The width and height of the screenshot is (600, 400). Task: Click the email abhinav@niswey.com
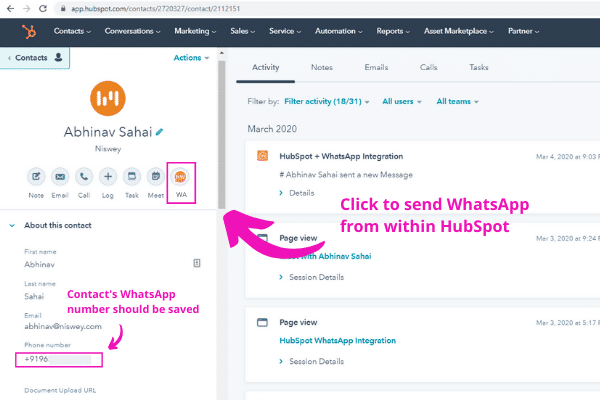63,327
